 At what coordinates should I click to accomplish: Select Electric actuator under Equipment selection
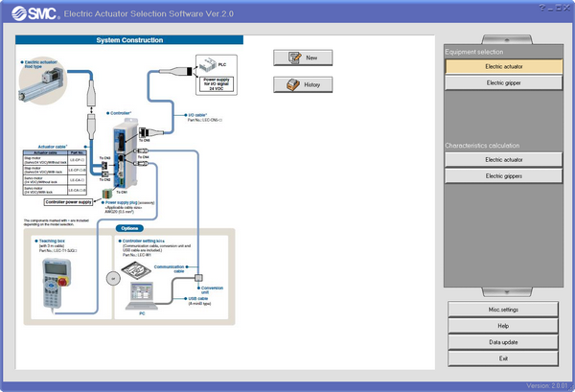coord(503,66)
